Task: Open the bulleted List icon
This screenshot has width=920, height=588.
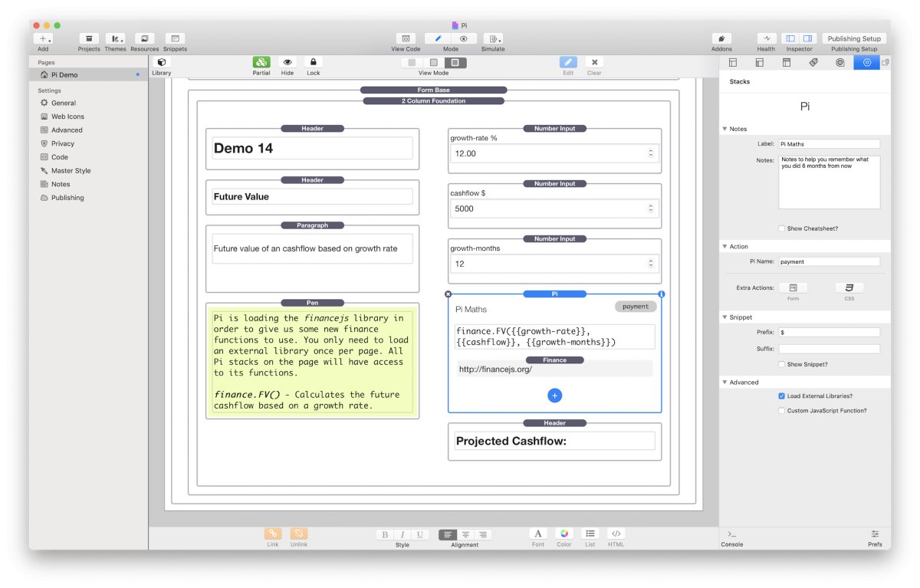Action: (x=590, y=534)
